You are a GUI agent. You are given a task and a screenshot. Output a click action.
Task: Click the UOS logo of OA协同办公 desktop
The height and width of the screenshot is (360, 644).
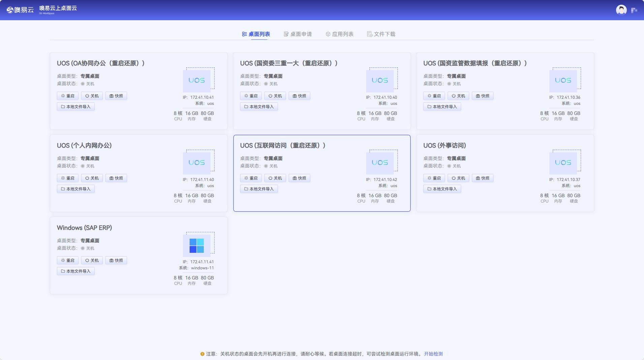197,81
